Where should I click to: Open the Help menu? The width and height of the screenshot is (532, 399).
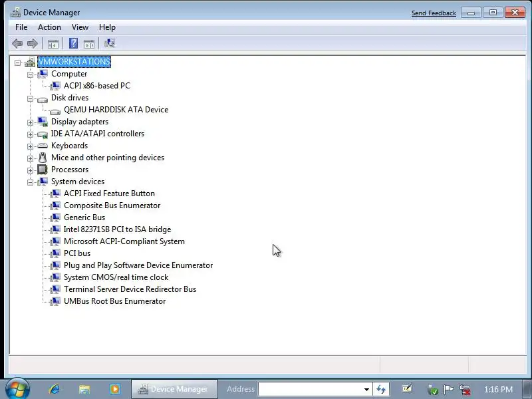(x=107, y=27)
